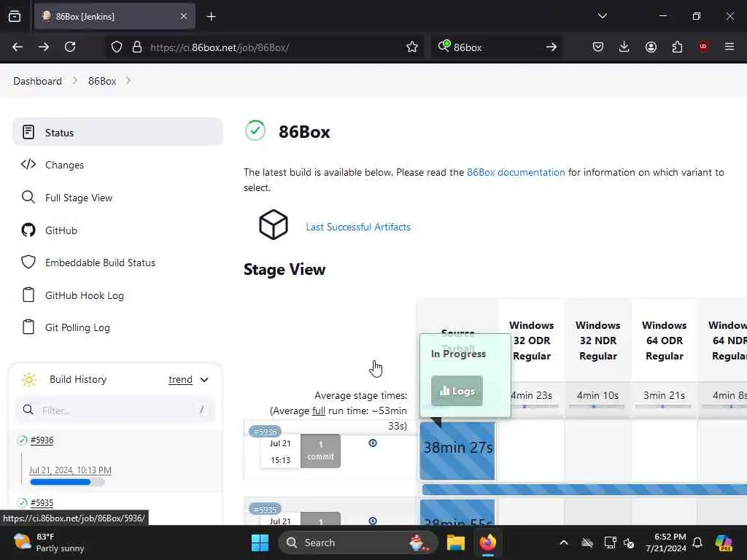
Task: Open the Extensions puzzle icon
Action: click(677, 47)
